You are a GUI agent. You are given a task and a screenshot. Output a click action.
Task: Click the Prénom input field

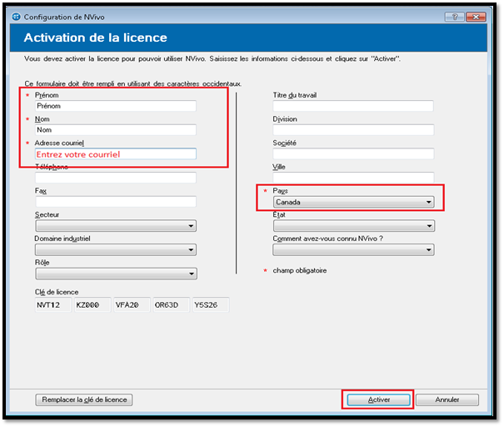coord(115,106)
